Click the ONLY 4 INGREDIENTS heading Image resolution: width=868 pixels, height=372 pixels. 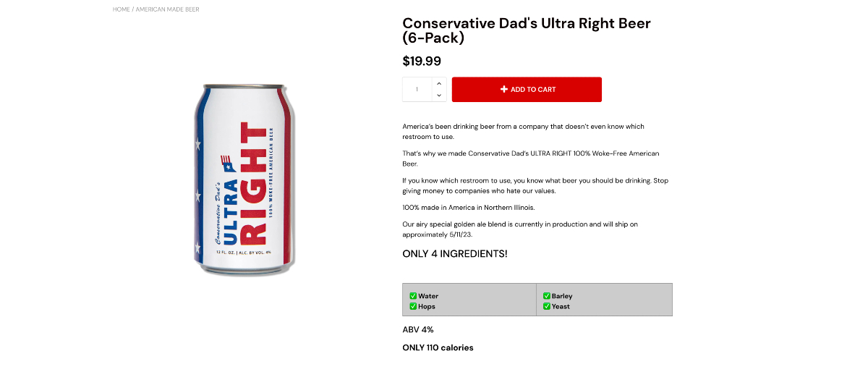[x=454, y=254]
